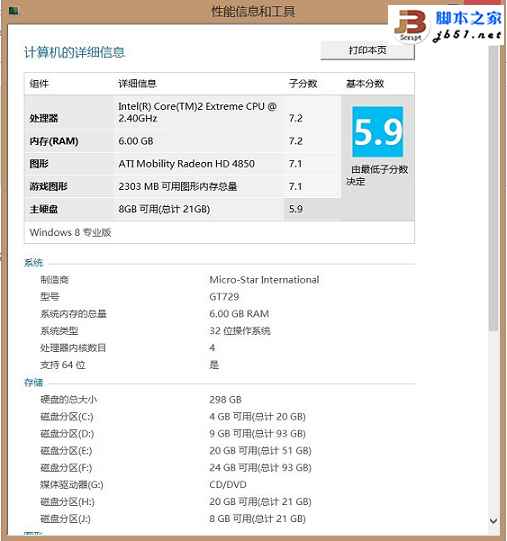
Task: Click the 磁盘分区(E:) label
Action: [66, 451]
